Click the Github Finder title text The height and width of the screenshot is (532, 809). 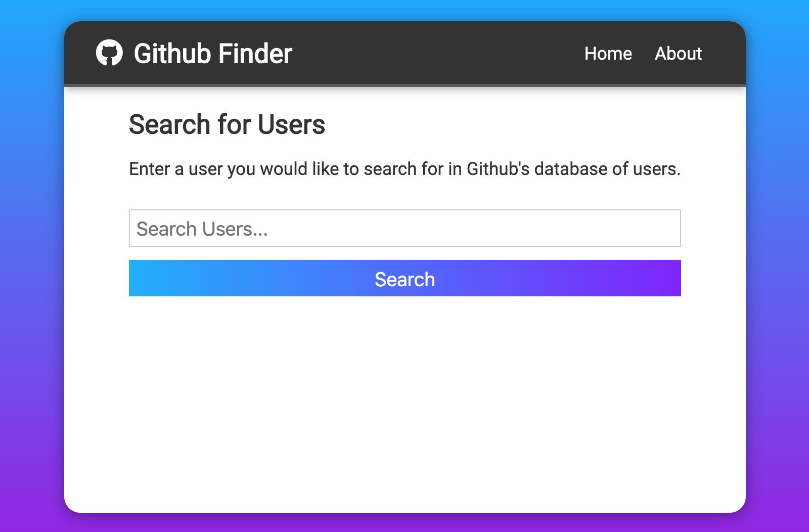pyautogui.click(x=212, y=53)
